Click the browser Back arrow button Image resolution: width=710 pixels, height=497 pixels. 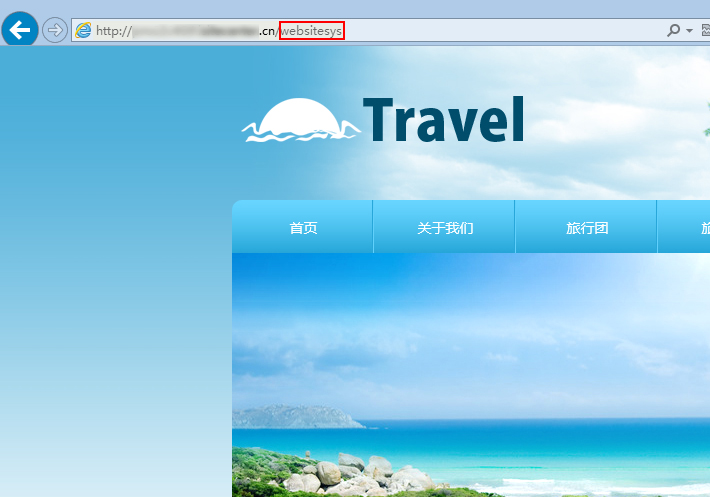click(x=20, y=30)
